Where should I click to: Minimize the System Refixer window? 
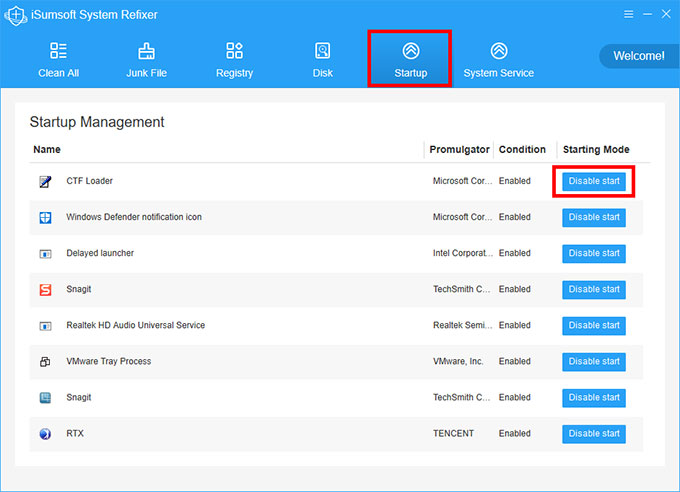[647, 14]
